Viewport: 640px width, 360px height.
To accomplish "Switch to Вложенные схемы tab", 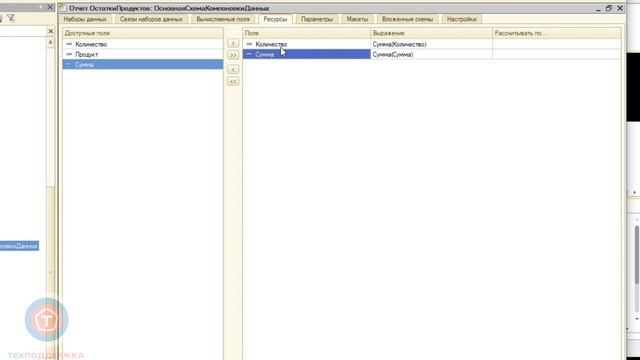I will pyautogui.click(x=407, y=19).
